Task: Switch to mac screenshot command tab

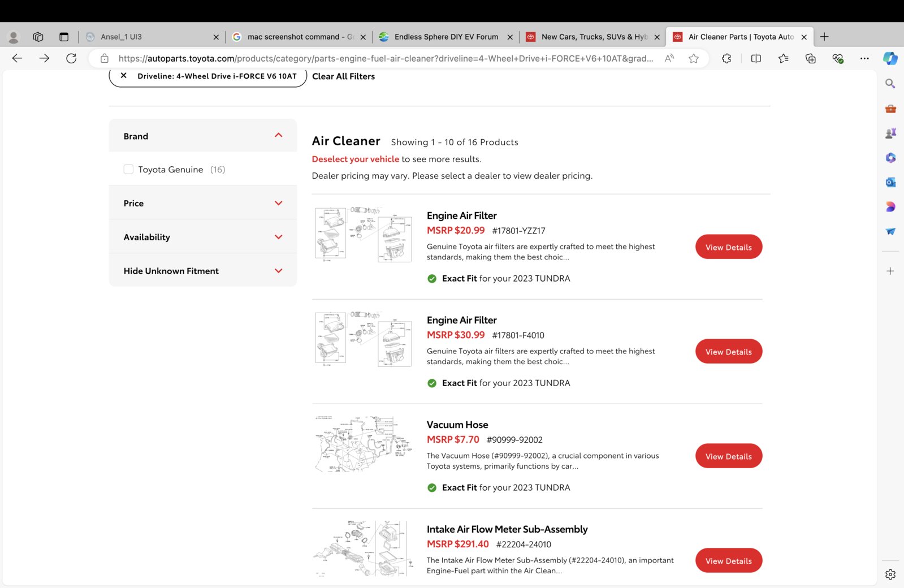Action: (299, 37)
